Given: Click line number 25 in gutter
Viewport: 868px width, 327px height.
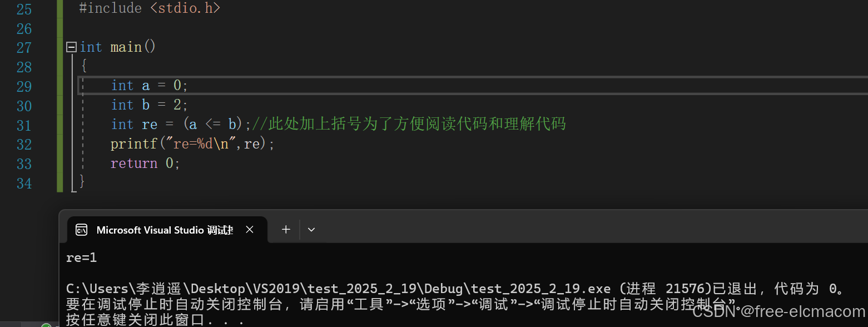Looking at the screenshot, I should (x=24, y=9).
